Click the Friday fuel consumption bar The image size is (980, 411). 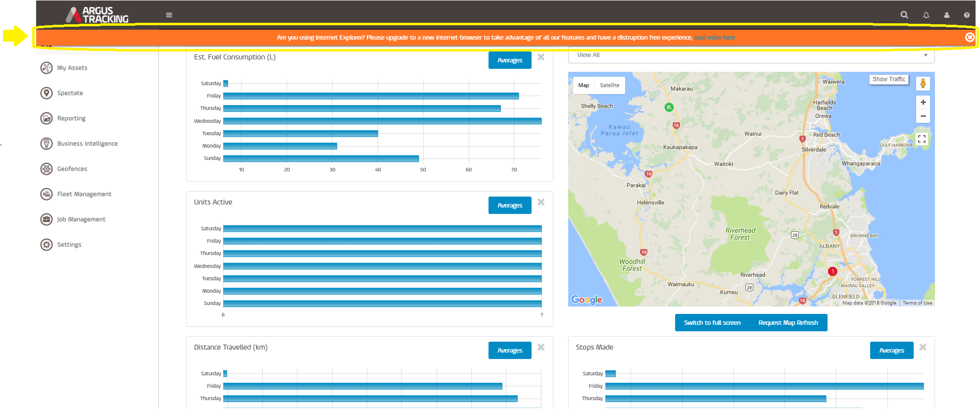pos(371,96)
